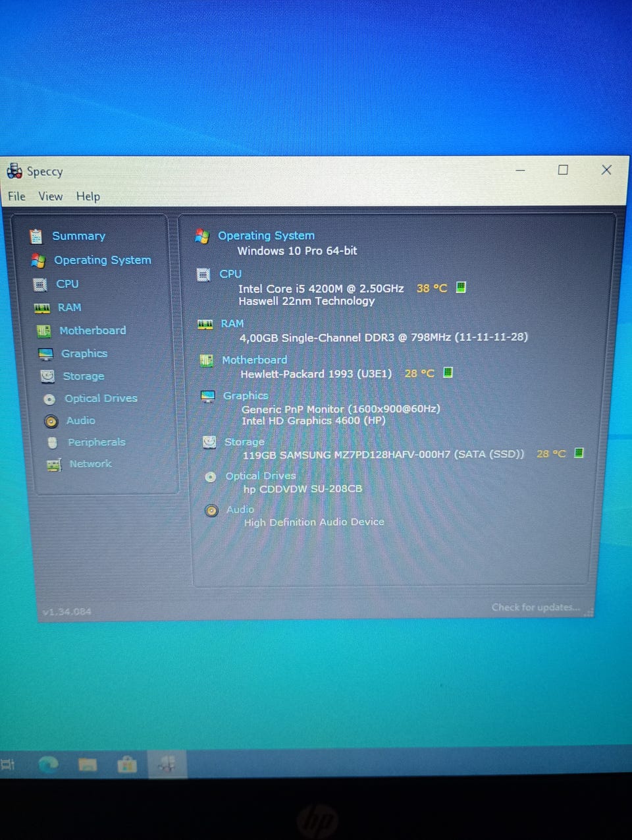Click the Windows flag icon in summary panel
Image resolution: width=632 pixels, height=840 pixels.
(202, 236)
